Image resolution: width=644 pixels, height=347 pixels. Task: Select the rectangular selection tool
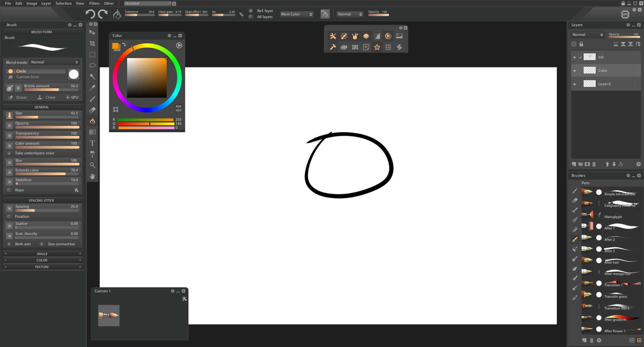point(93,55)
